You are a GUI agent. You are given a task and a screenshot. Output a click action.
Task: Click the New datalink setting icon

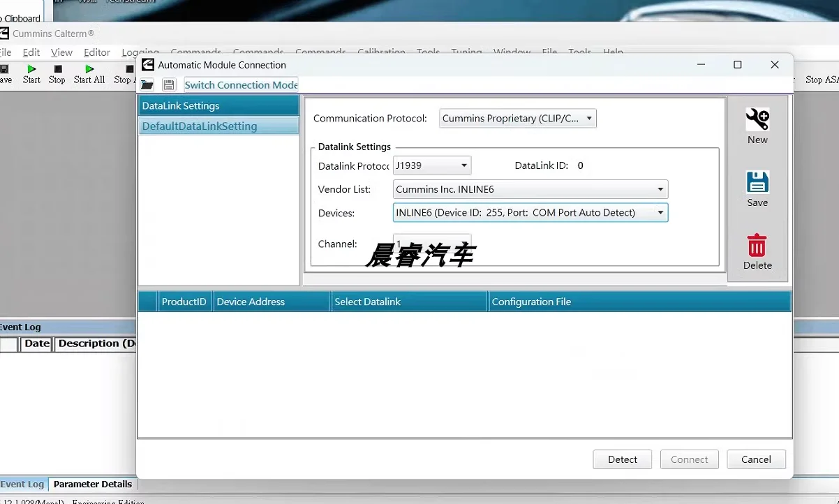pos(757,120)
